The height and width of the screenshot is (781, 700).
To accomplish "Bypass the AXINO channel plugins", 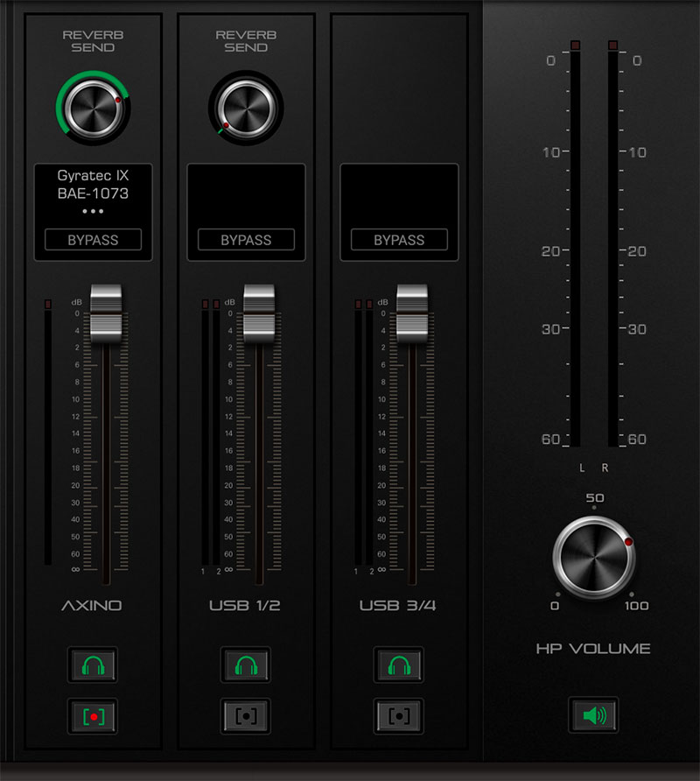I will pos(93,240).
